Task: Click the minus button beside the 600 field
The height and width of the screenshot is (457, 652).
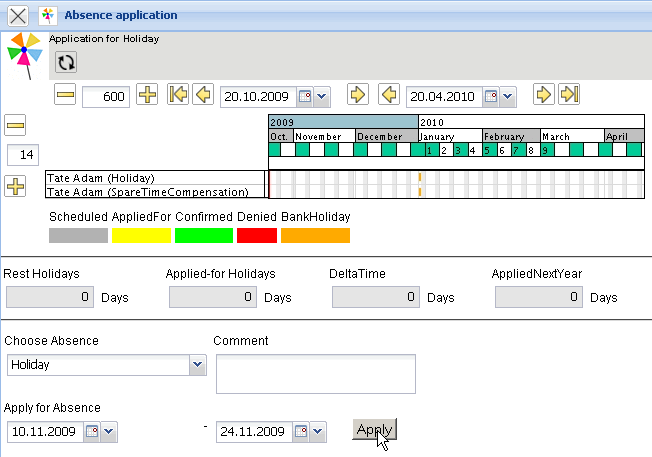Action: pyautogui.click(x=66, y=95)
